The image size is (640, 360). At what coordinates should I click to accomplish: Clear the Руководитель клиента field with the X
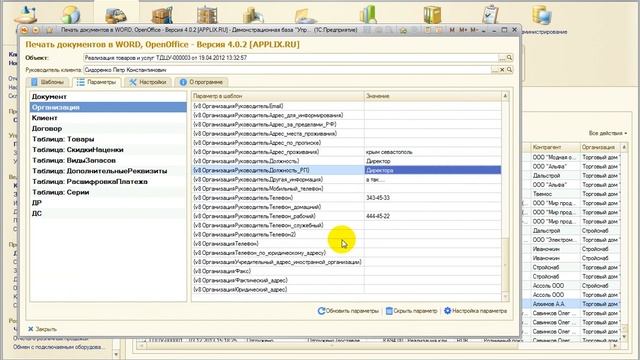(502, 70)
